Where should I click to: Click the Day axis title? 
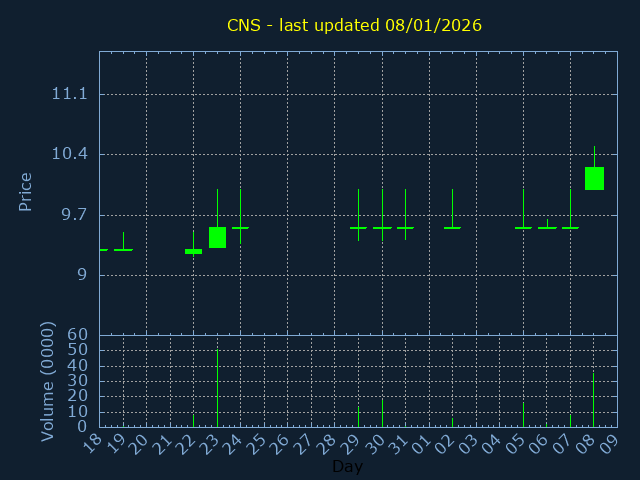(347, 467)
